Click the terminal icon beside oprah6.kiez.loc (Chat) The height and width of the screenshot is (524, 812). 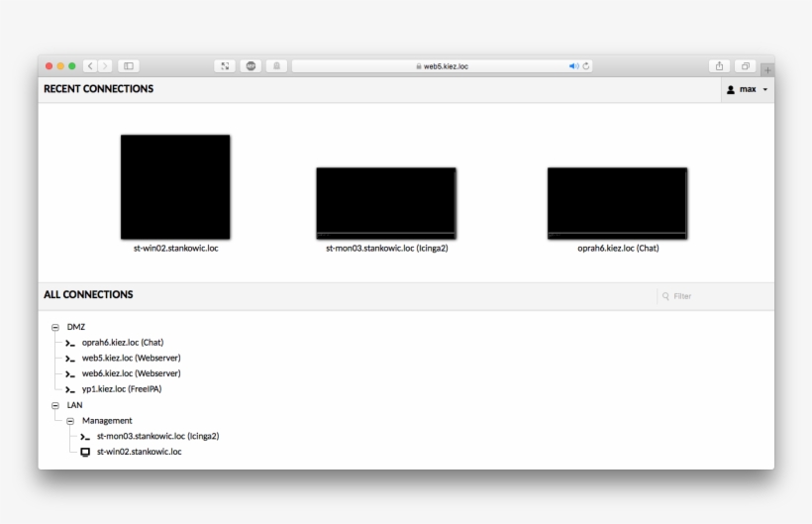[70, 343]
